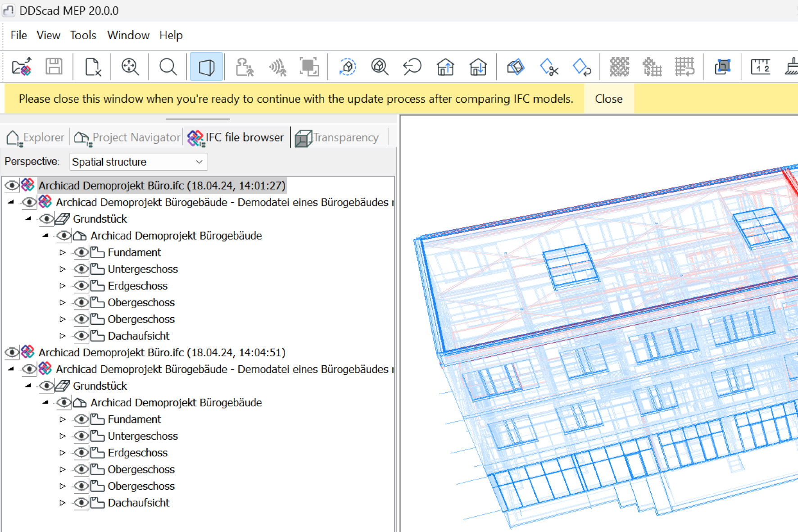Open the Help menu
Screen dimensions: 798x532
[171, 35]
